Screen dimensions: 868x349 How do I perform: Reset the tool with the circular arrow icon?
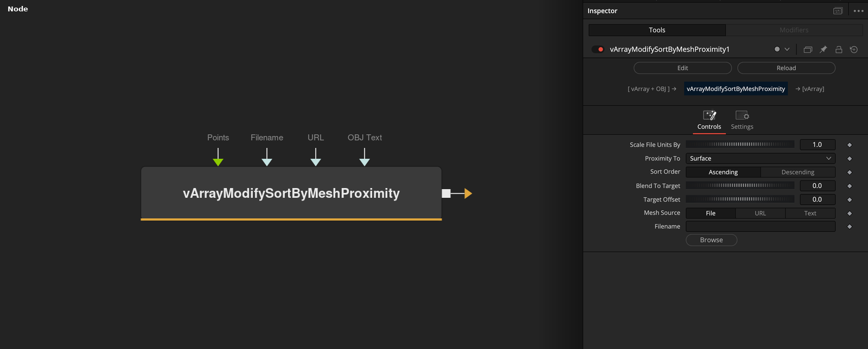[x=854, y=49]
